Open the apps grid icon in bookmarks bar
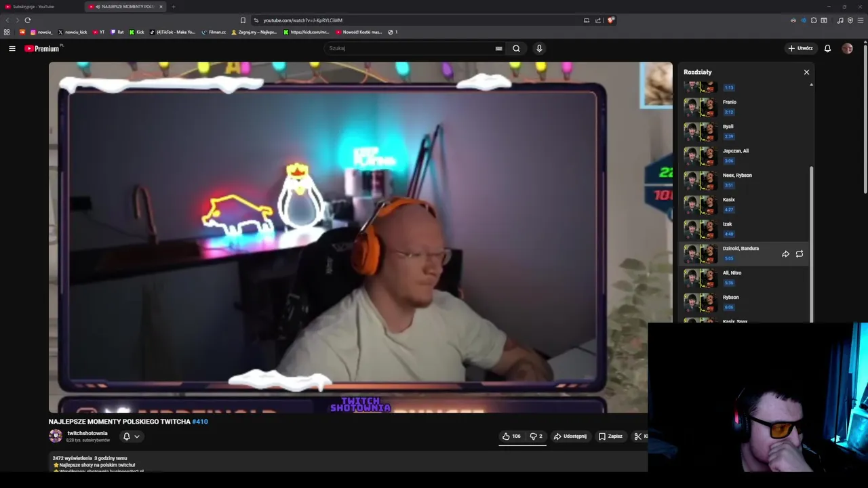Screen dimensions: 868x488 pos(7,32)
